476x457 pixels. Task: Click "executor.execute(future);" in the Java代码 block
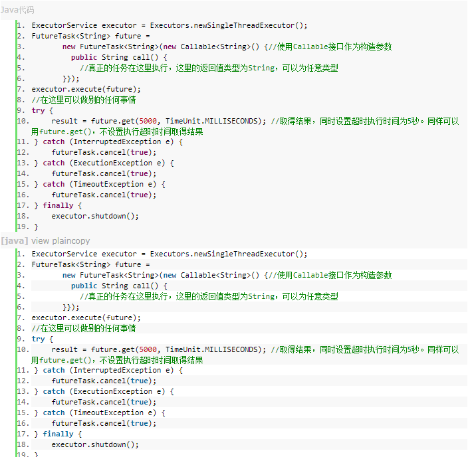[x=86, y=89]
